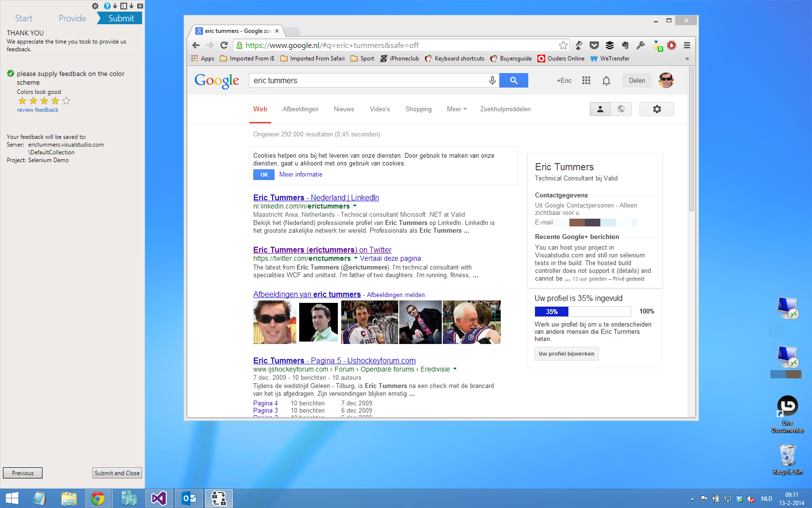Show hidden bookmarks via overflow chevron
The height and width of the screenshot is (508, 812).
tap(687, 59)
